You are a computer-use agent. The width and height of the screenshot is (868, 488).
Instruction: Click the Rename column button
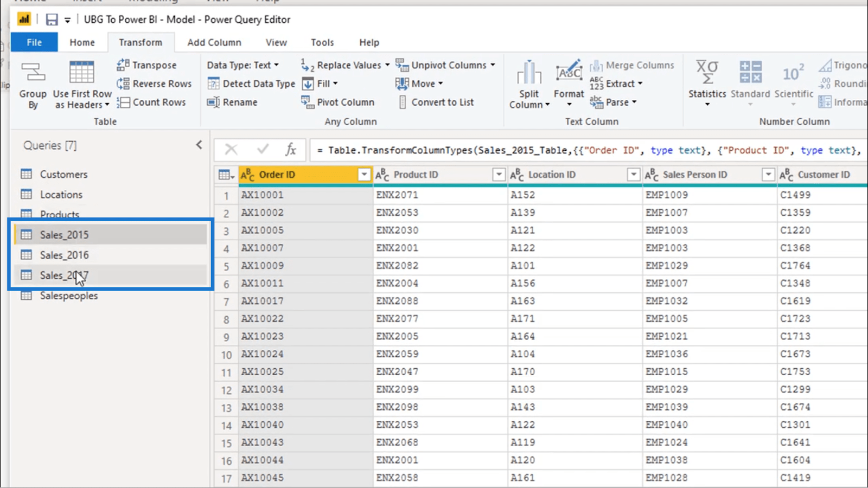coord(232,102)
